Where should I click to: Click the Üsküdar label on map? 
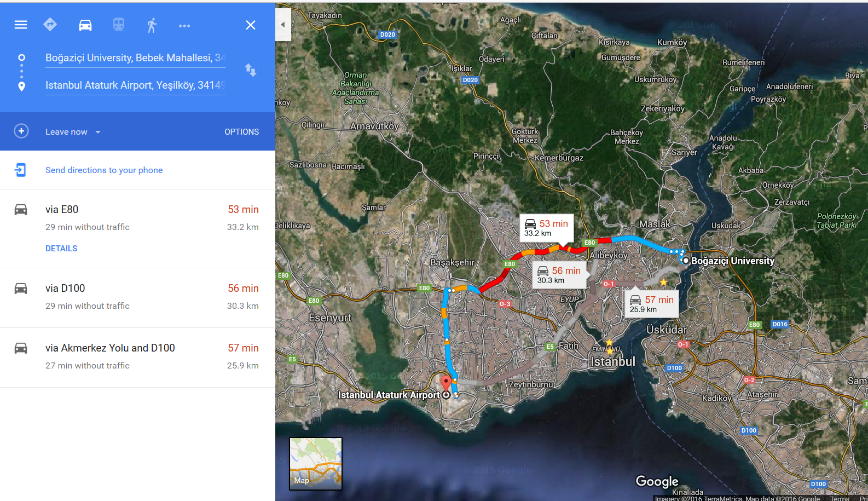[x=666, y=330]
